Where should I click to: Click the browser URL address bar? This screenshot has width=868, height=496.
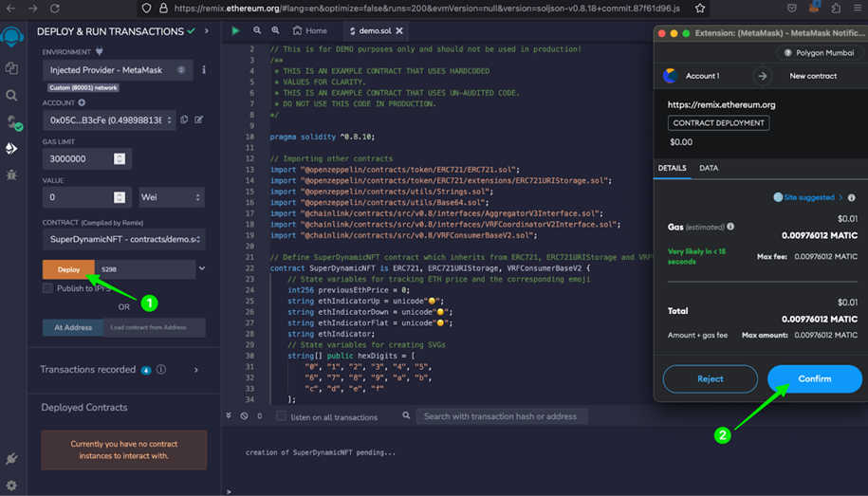[426, 9]
